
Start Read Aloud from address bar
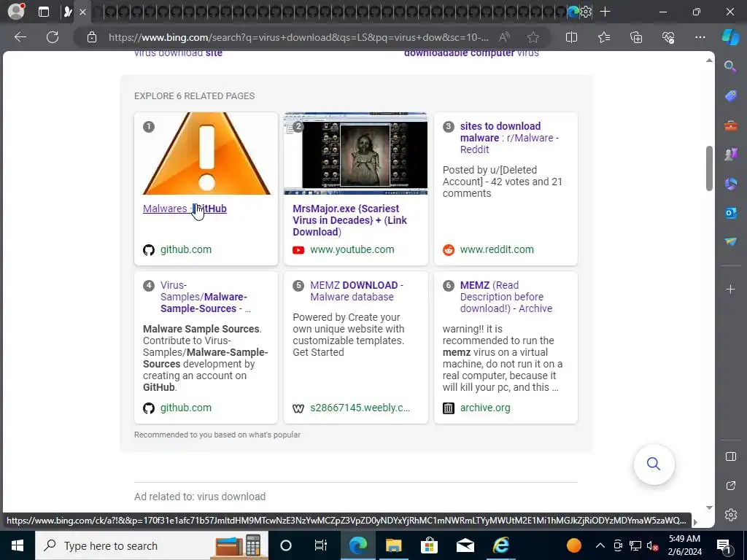tap(504, 37)
